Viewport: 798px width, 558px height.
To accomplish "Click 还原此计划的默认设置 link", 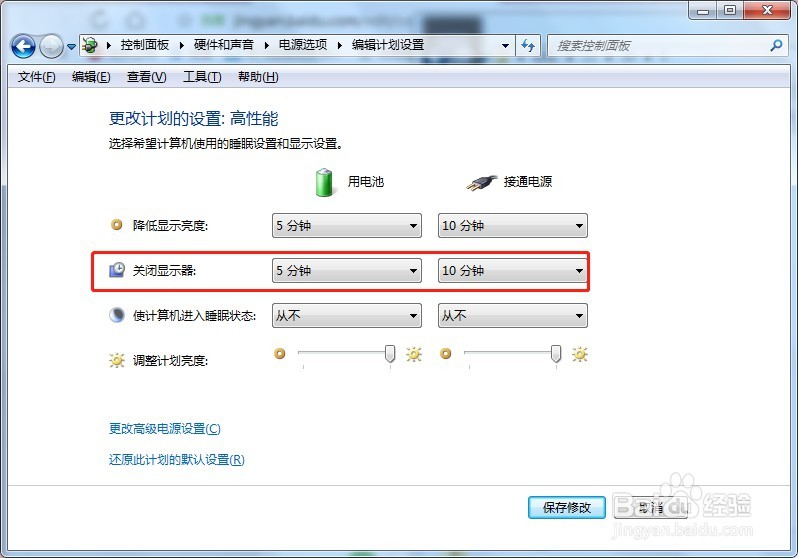I will point(177,460).
